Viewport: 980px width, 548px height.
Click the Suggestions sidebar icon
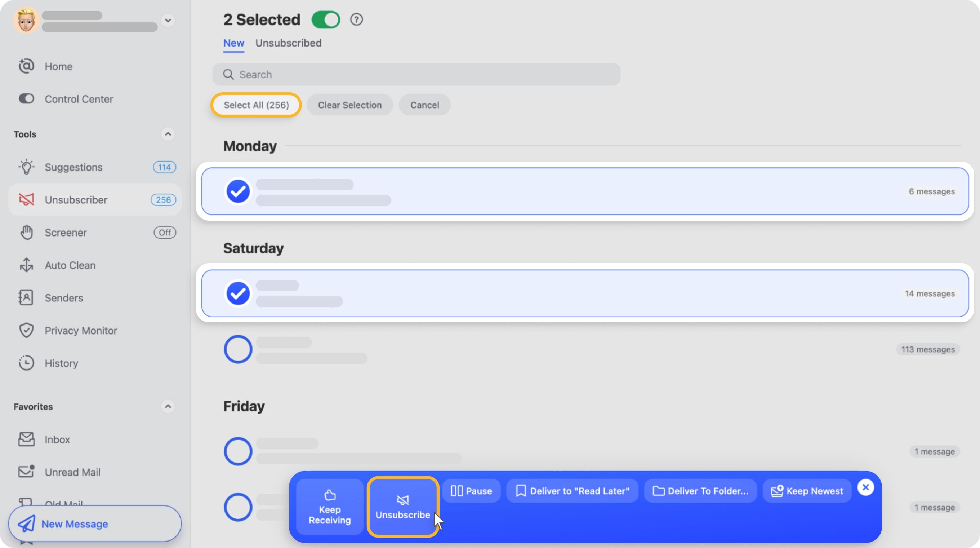26,166
